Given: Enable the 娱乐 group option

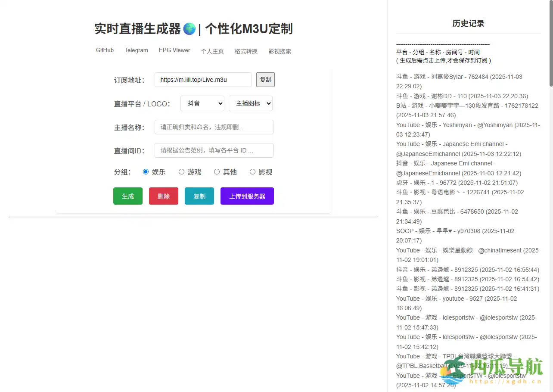Looking at the screenshot, I should pyautogui.click(x=146, y=171).
